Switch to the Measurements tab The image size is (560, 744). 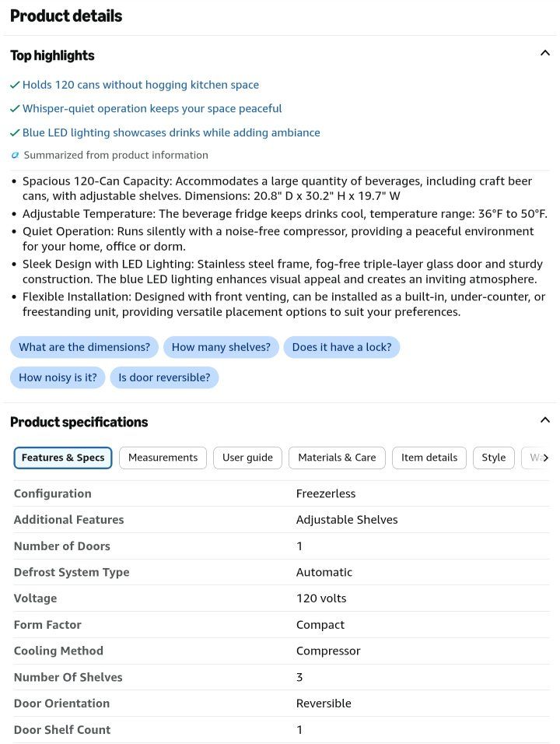(163, 458)
